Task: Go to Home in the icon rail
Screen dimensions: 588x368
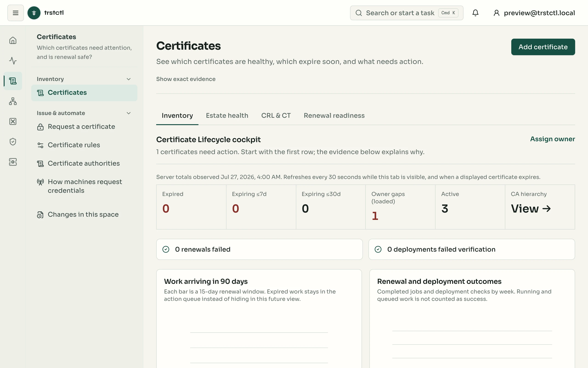Action: click(13, 40)
